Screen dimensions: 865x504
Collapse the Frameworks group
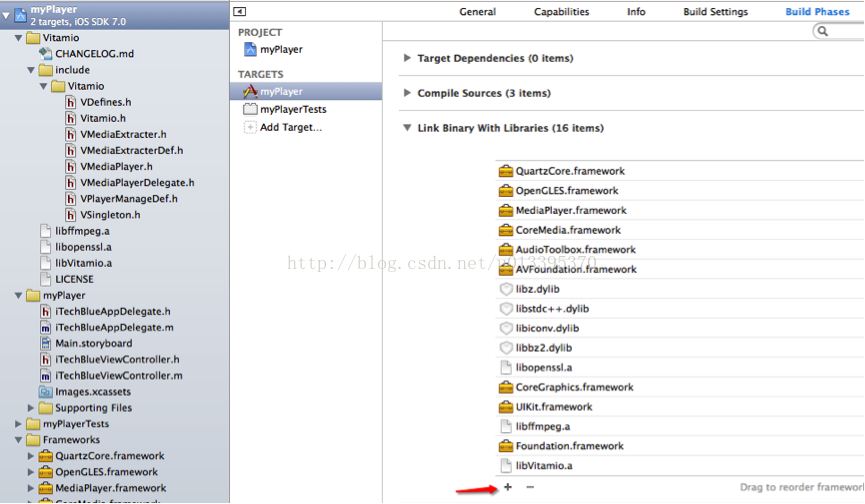tap(18, 440)
